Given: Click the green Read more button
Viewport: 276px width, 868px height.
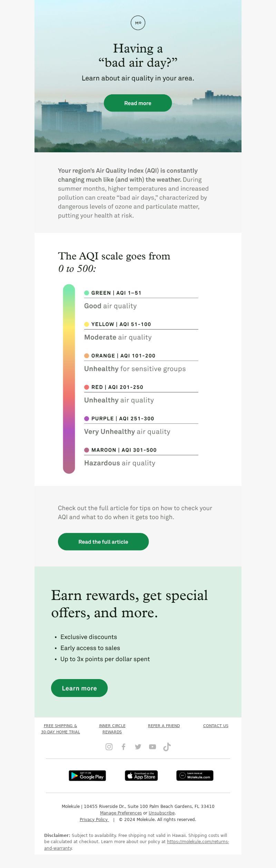Looking at the screenshot, I should tap(138, 103).
